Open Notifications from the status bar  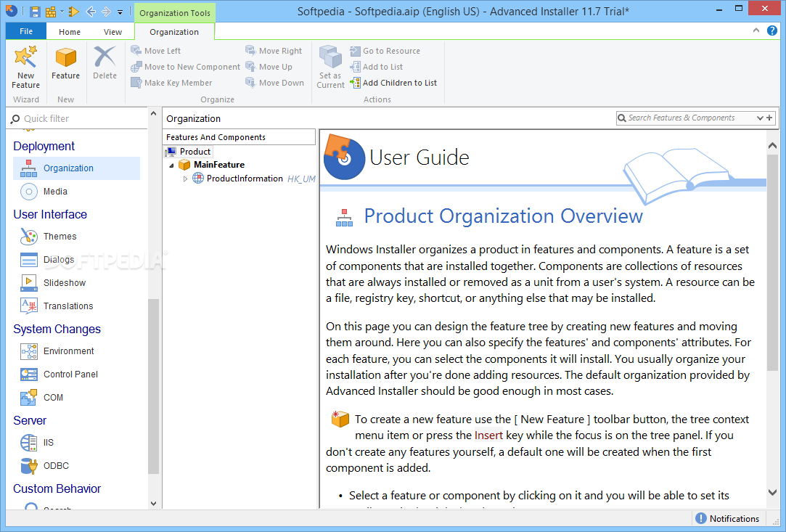728,519
